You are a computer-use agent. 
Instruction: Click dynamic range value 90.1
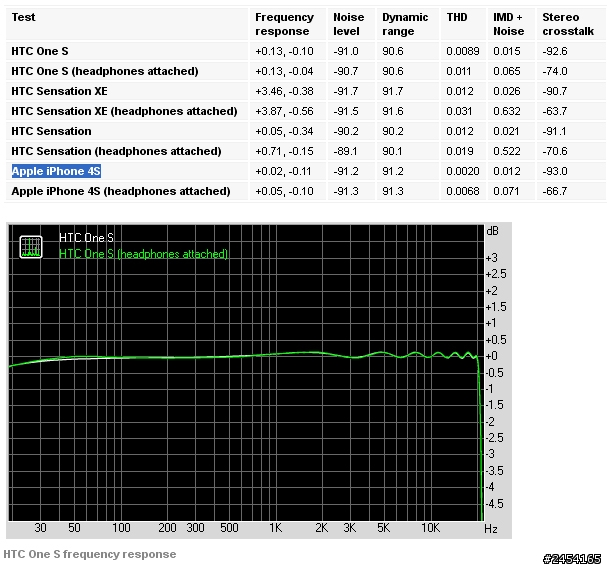[x=392, y=151]
